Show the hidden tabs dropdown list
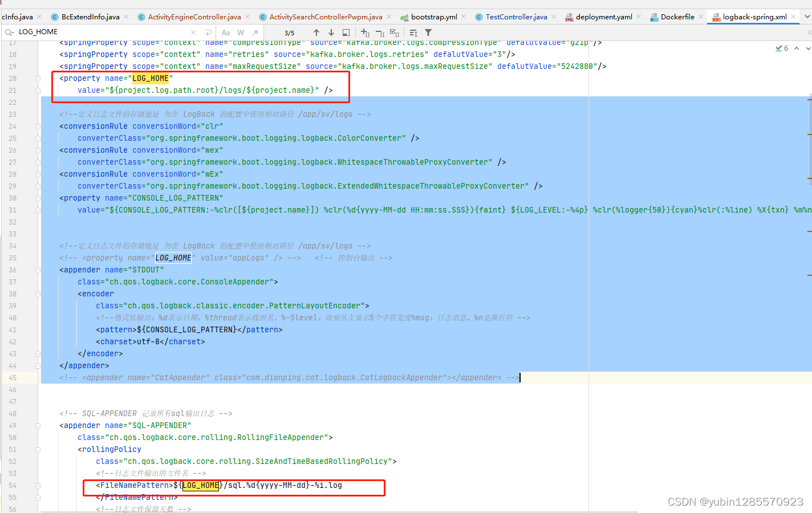The image size is (812, 513). 807,17
